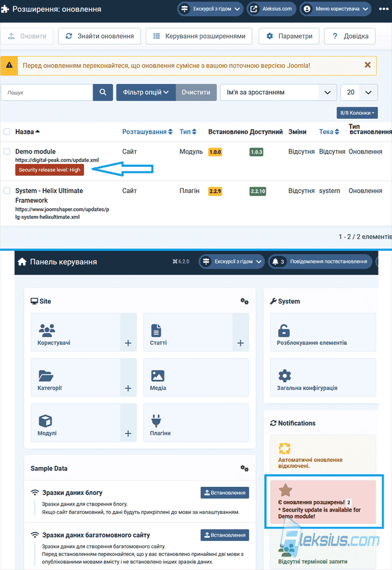Open Параметри settings button
Viewport: 392px width, 570px height.
coord(289,36)
